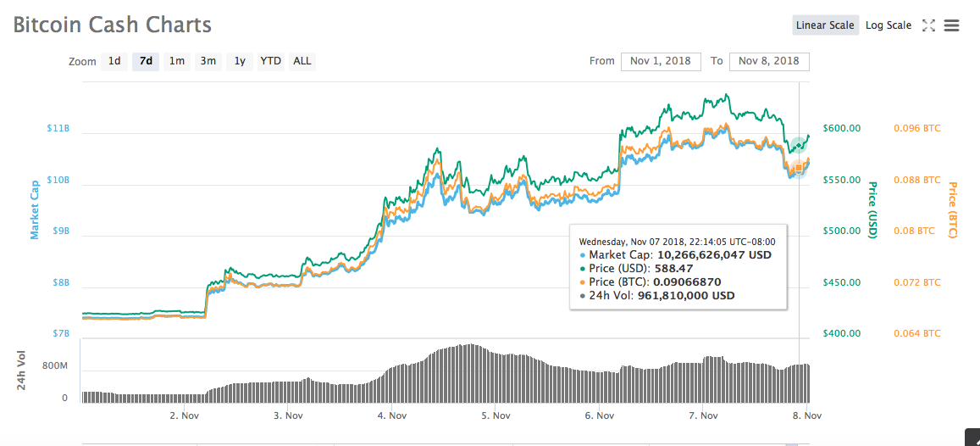Set zoom to ALL
The height and width of the screenshot is (446, 980).
(x=302, y=61)
